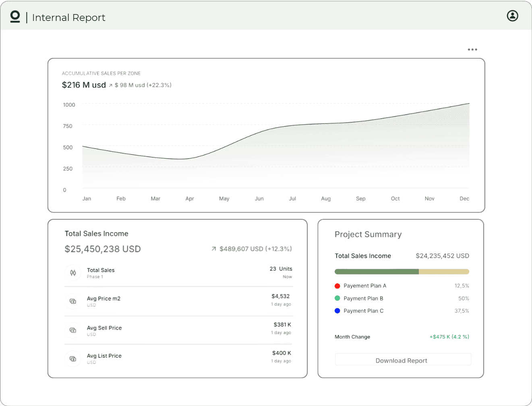Click the Jan label on the chart axis

[87, 199]
